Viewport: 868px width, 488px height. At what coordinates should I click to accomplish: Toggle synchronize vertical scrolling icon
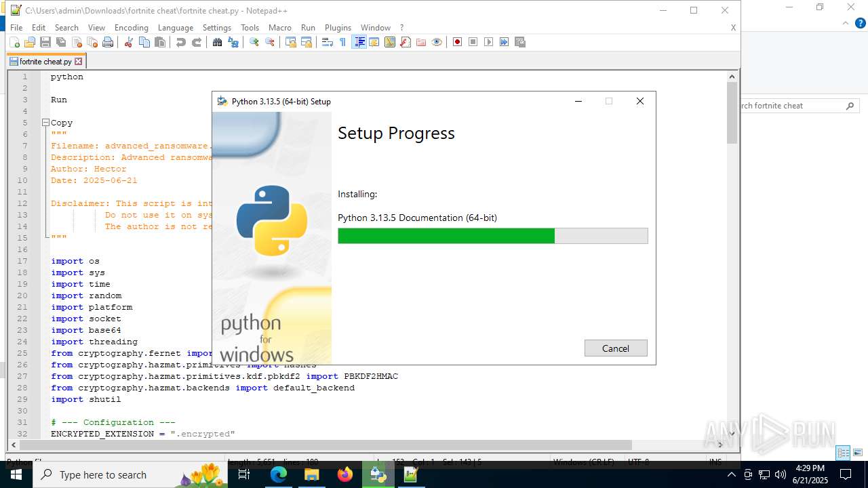(290, 42)
